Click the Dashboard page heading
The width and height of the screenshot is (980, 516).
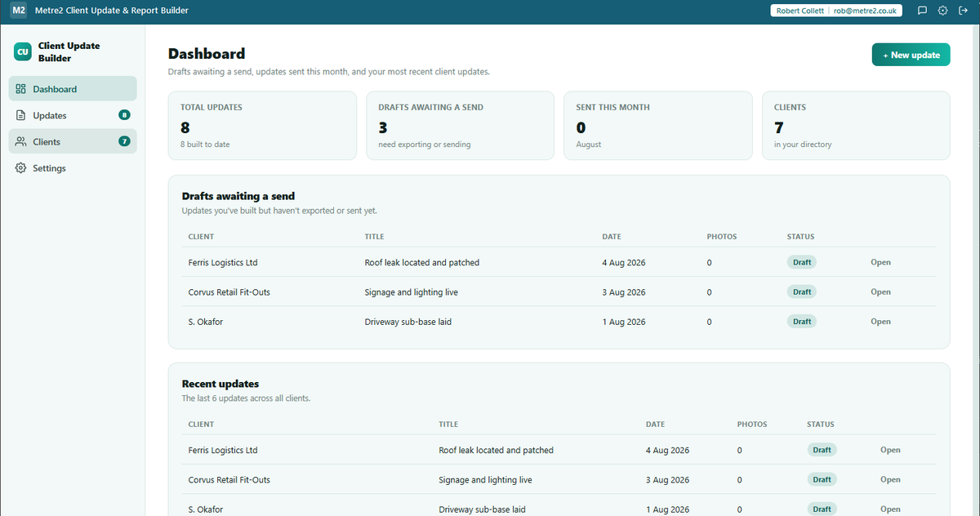(207, 54)
